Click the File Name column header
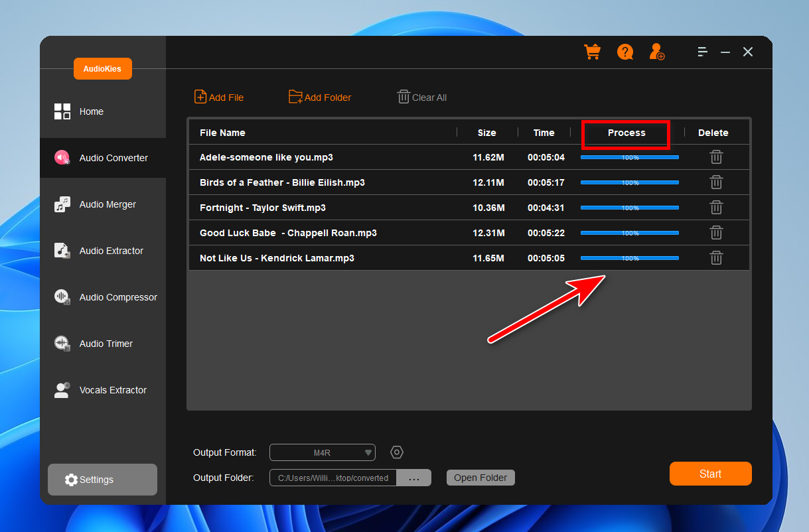The width and height of the screenshot is (809, 532). click(x=222, y=133)
